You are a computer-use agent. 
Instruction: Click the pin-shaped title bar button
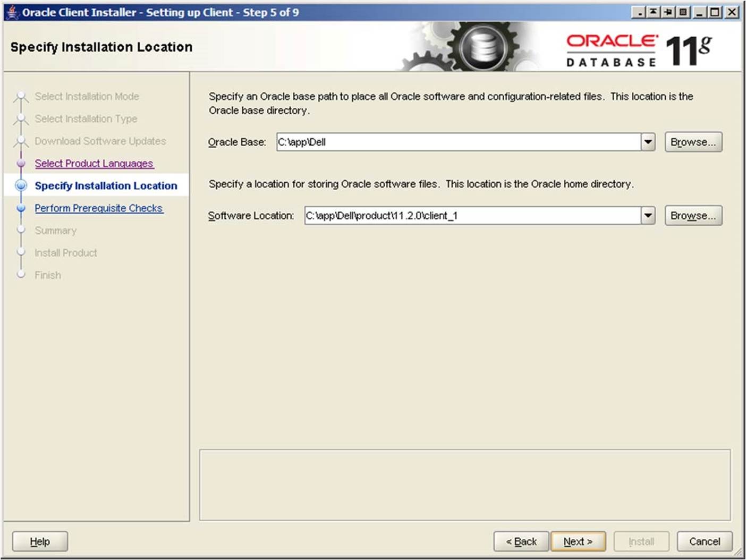click(667, 12)
